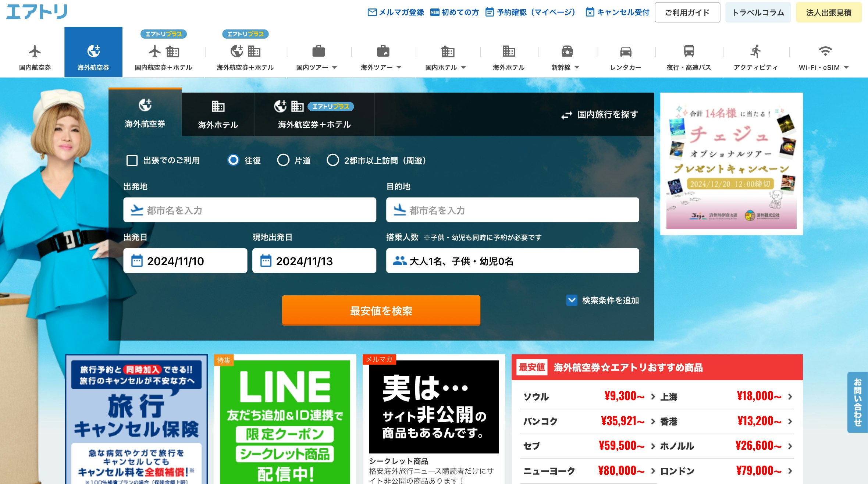
Task: Open the チェジュ campaign banner
Action: tap(731, 164)
